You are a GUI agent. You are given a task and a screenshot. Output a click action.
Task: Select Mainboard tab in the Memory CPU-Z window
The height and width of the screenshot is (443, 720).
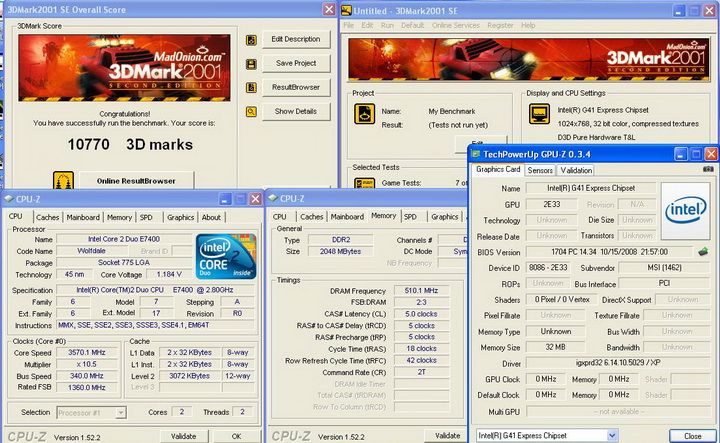[347, 217]
